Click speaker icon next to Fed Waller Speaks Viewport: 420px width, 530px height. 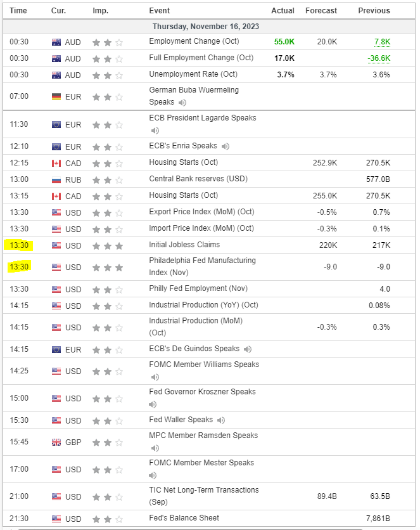[x=221, y=420]
